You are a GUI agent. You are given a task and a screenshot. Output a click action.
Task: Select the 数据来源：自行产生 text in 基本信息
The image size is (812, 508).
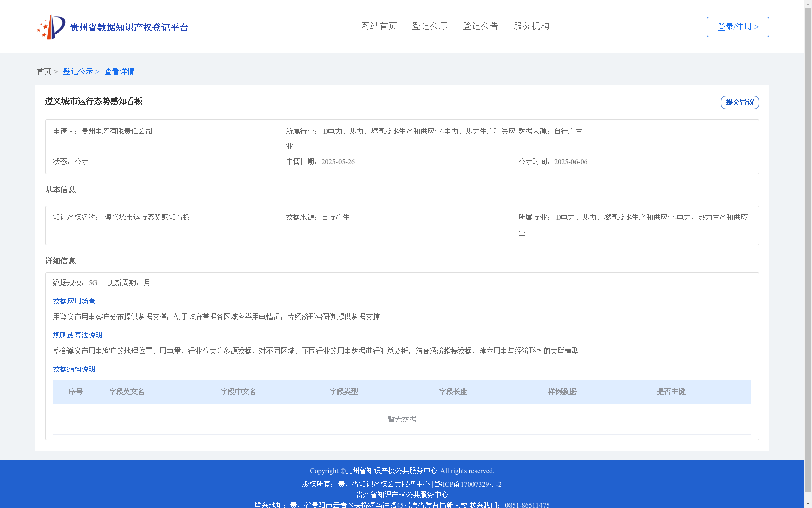[x=318, y=217]
